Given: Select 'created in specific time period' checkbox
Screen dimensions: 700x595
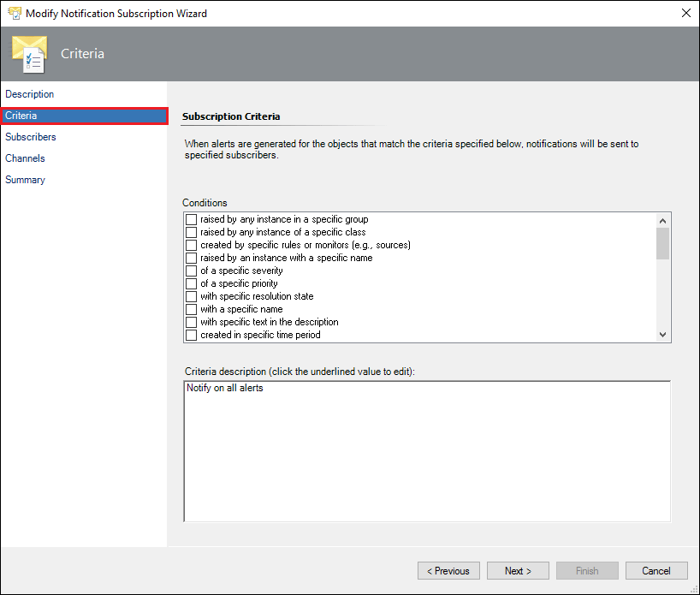Looking at the screenshot, I should point(191,335).
